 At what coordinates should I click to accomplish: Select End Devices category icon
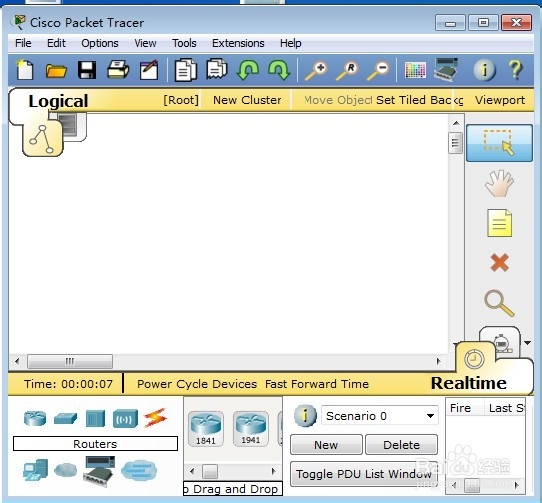(35, 470)
